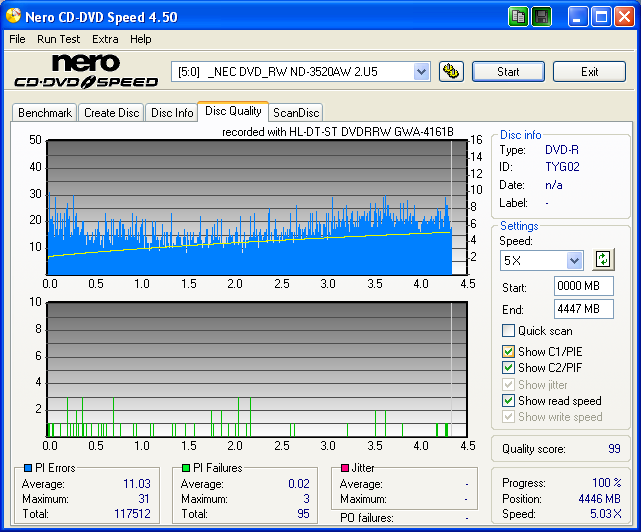Click the copy-to-clipboard icon in title bar
This screenshot has width=641, height=532.
pyautogui.click(x=518, y=17)
